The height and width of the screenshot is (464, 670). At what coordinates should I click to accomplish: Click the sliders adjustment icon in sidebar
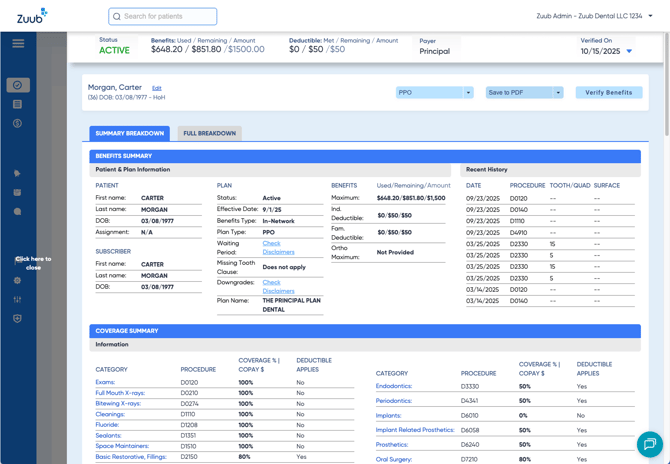[x=18, y=299]
